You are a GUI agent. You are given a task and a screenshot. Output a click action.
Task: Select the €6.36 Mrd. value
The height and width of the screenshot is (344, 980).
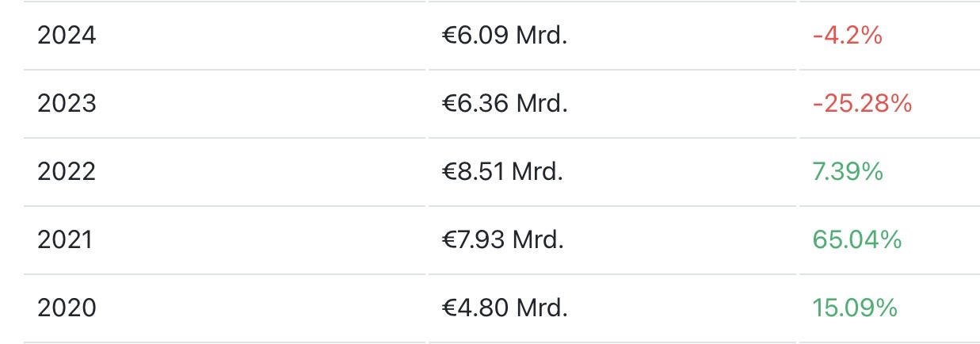click(505, 104)
